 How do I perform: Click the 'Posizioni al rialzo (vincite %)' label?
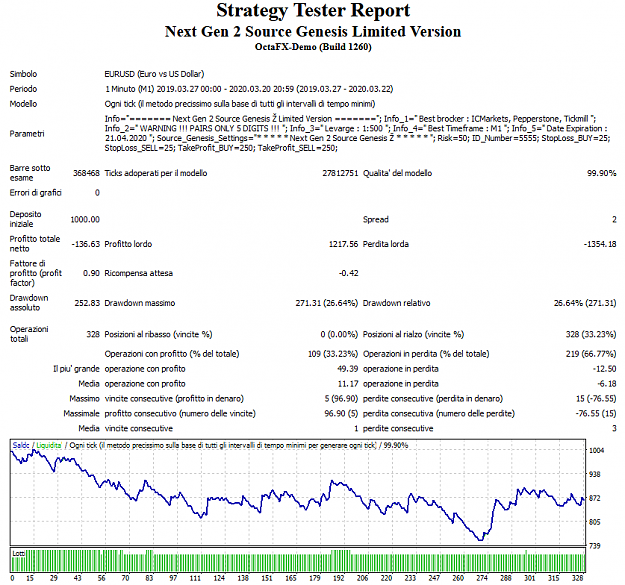[x=413, y=334]
